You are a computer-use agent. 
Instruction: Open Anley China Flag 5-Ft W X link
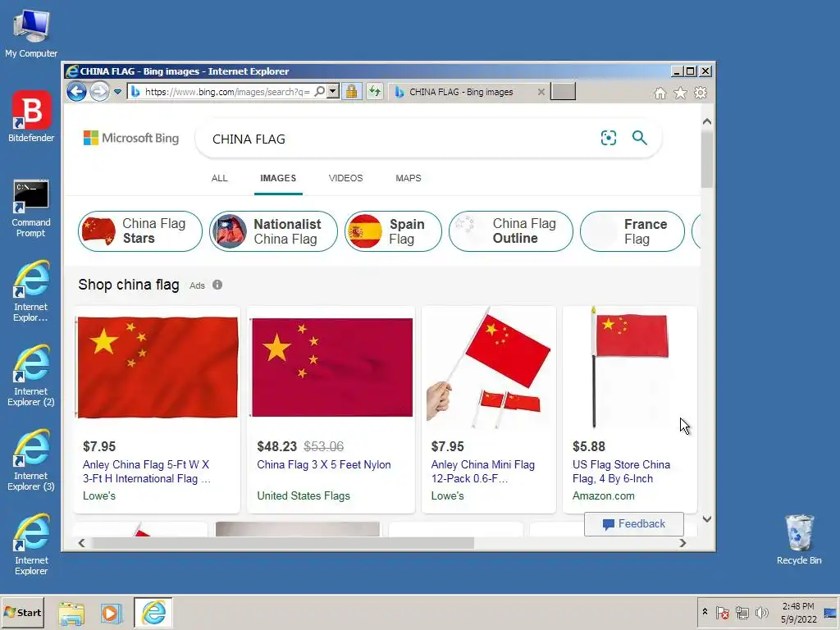pyautogui.click(x=146, y=472)
